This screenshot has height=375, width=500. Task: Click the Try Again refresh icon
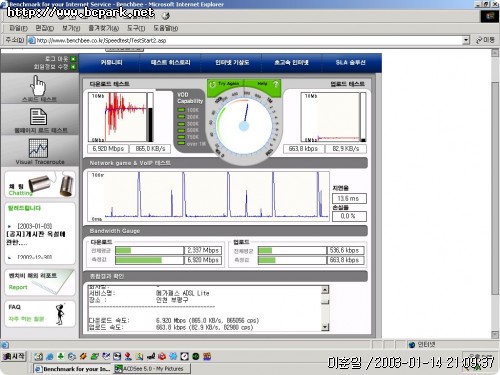click(x=212, y=84)
